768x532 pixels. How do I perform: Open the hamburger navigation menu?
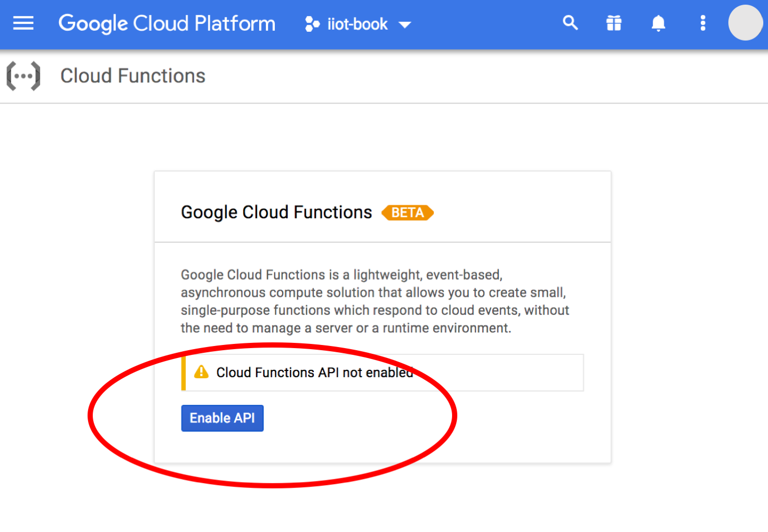tap(23, 23)
